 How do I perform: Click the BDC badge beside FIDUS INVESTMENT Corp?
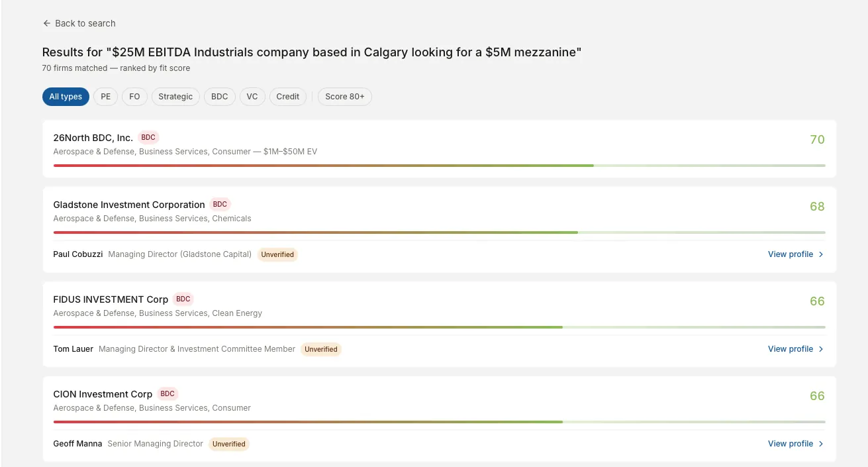tap(183, 299)
